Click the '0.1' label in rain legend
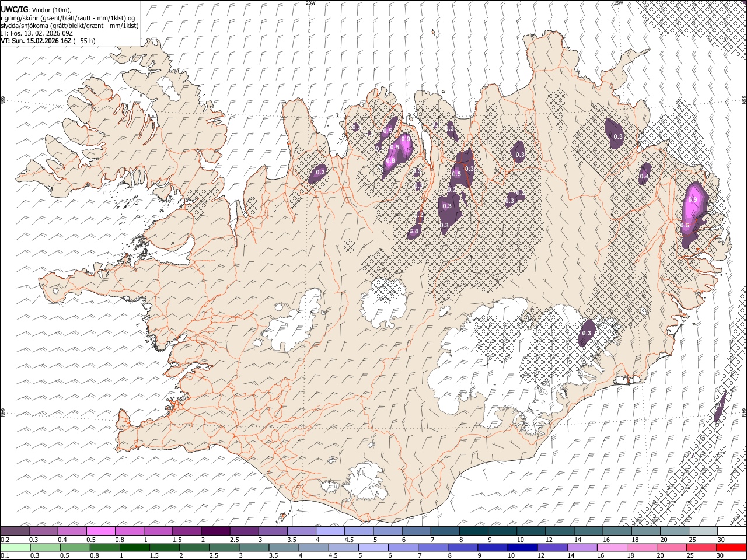 5,556
